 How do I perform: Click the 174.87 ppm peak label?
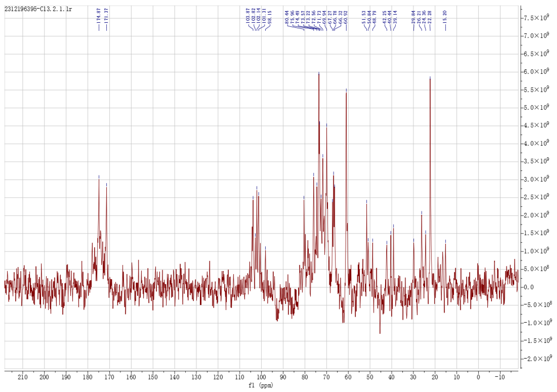pyautogui.click(x=99, y=16)
